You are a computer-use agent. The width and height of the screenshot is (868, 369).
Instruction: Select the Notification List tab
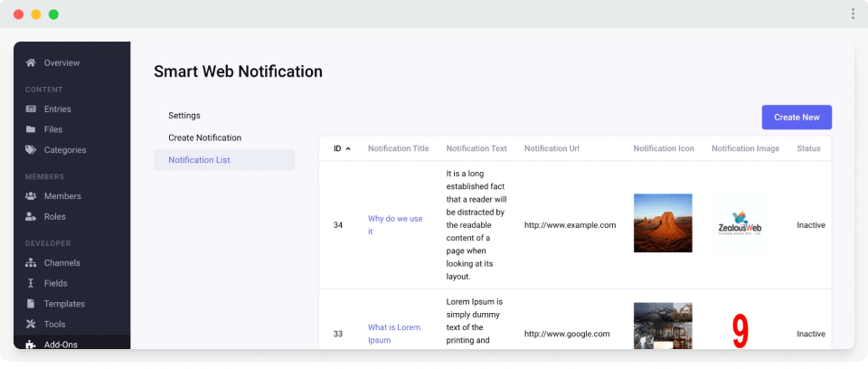coord(199,160)
